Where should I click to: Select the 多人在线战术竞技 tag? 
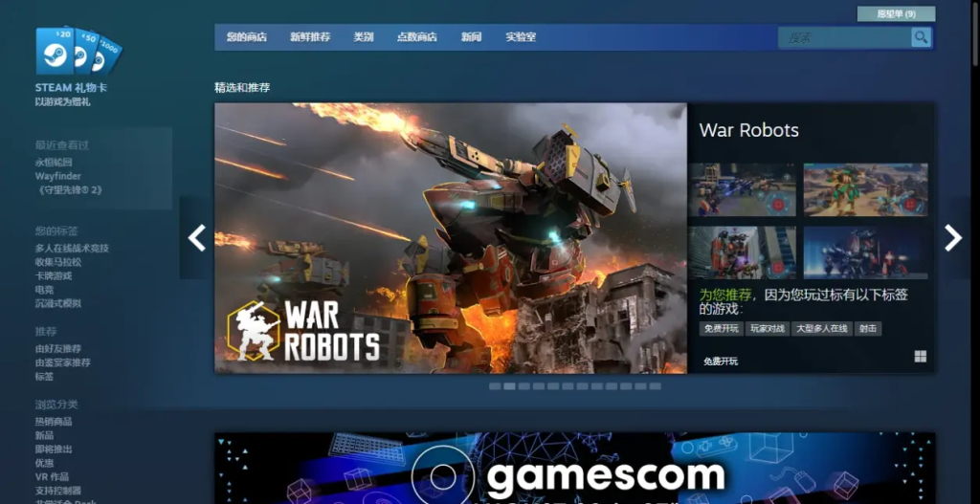(x=72, y=248)
